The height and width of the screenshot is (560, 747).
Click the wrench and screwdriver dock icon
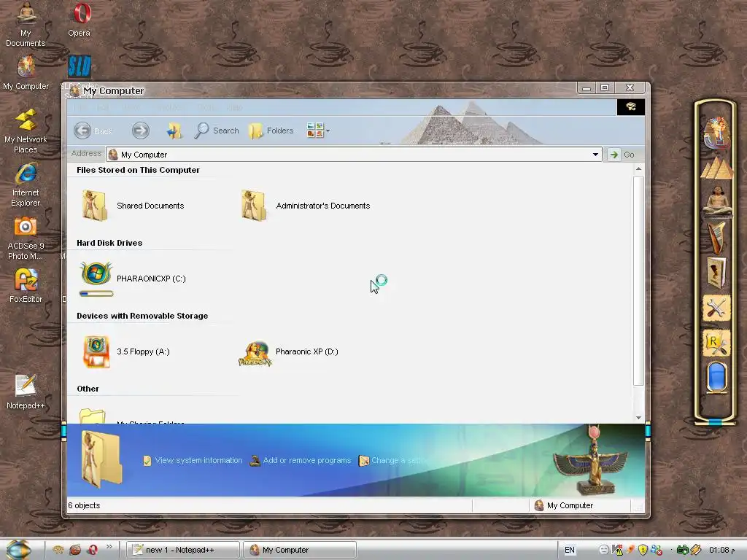point(716,308)
